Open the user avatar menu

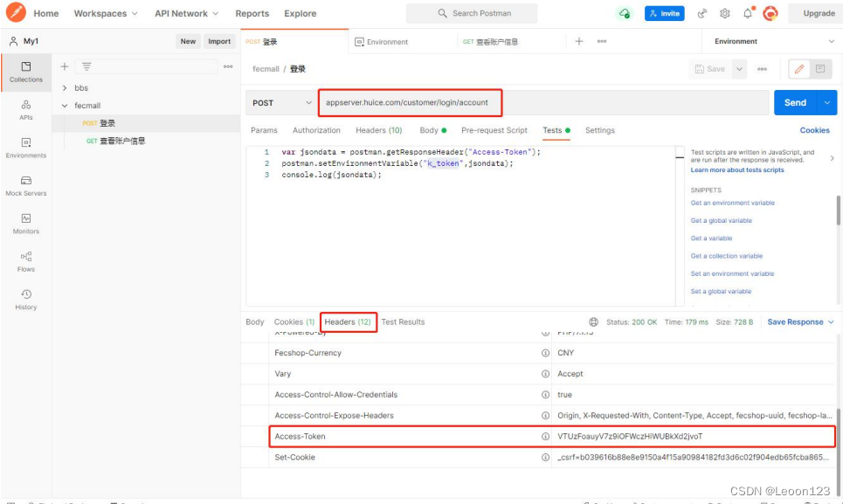coord(770,13)
